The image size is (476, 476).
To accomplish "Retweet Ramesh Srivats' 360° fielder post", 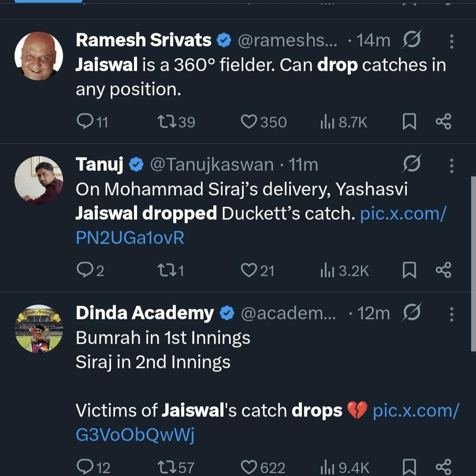I will pos(167,121).
